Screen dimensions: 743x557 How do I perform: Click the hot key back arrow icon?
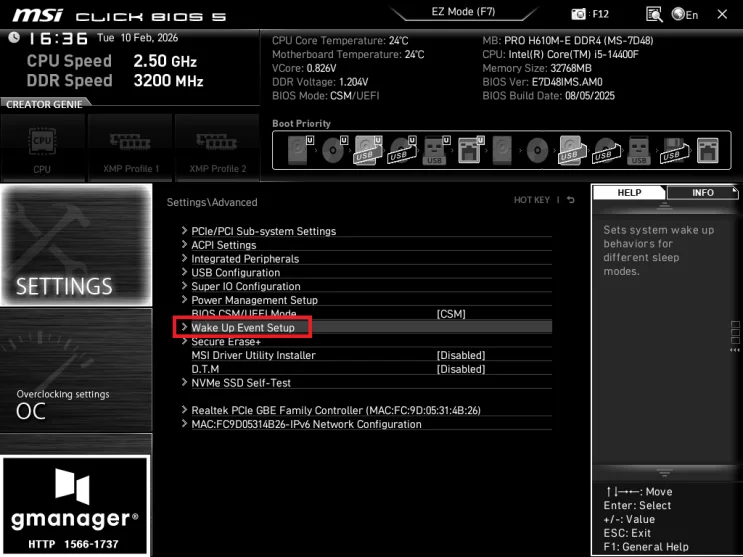571,200
